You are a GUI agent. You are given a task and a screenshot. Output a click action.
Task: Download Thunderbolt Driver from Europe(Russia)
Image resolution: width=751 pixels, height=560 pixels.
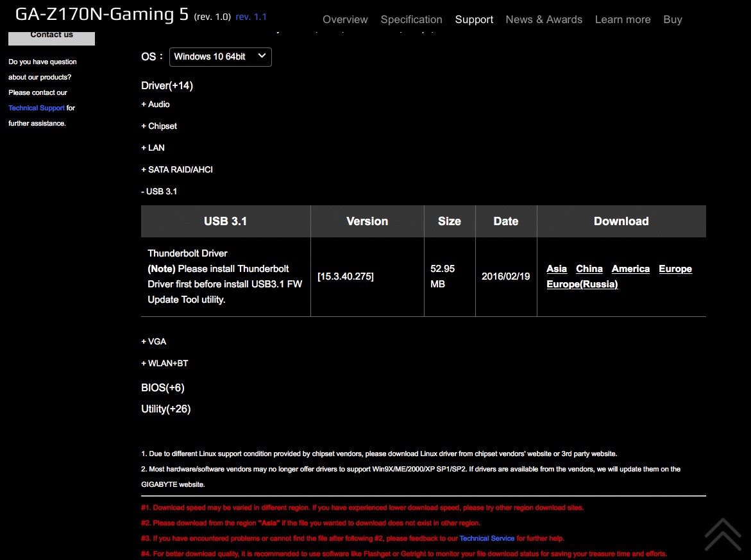point(582,285)
